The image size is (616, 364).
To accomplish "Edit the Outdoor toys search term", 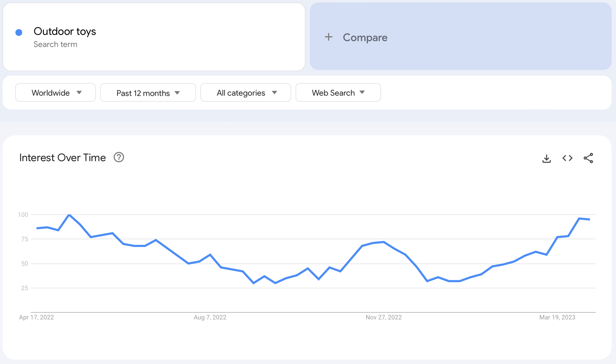I will pyautogui.click(x=65, y=31).
